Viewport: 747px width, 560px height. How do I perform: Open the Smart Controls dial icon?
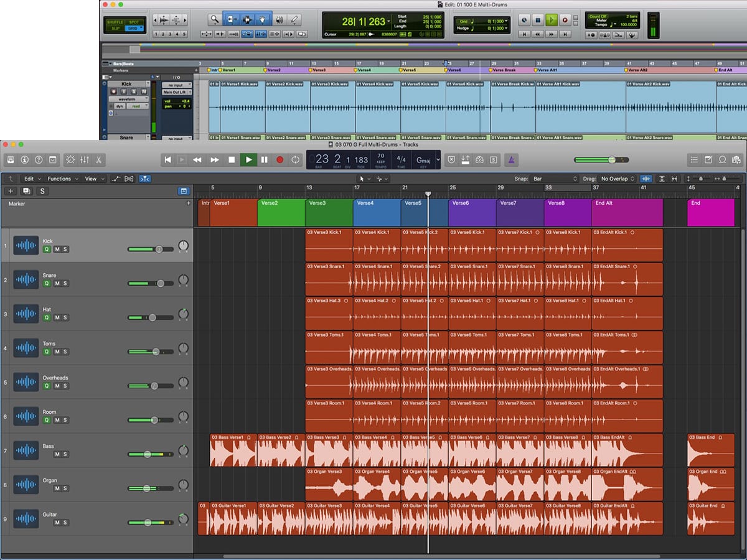coord(69,160)
